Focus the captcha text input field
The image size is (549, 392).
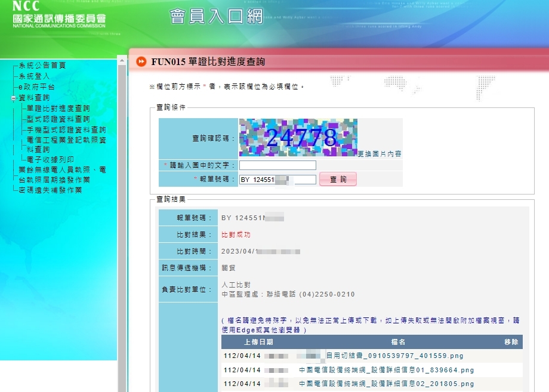point(277,165)
